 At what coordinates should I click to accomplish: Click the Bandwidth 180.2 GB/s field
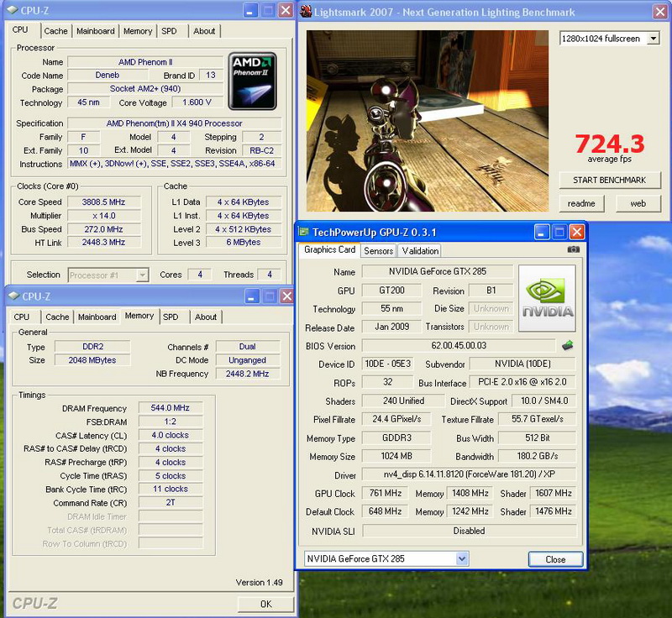[538, 456]
